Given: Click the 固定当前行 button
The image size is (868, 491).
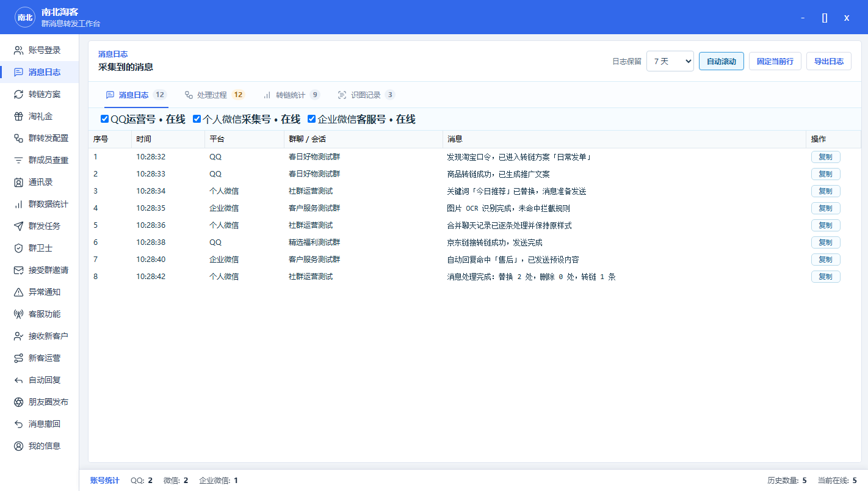Looking at the screenshot, I should coord(775,61).
